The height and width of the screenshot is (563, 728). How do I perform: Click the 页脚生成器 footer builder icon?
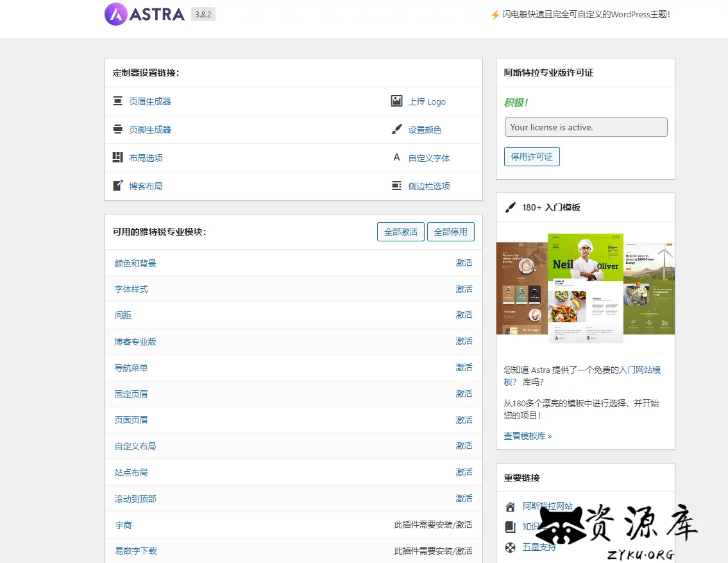pyautogui.click(x=117, y=129)
